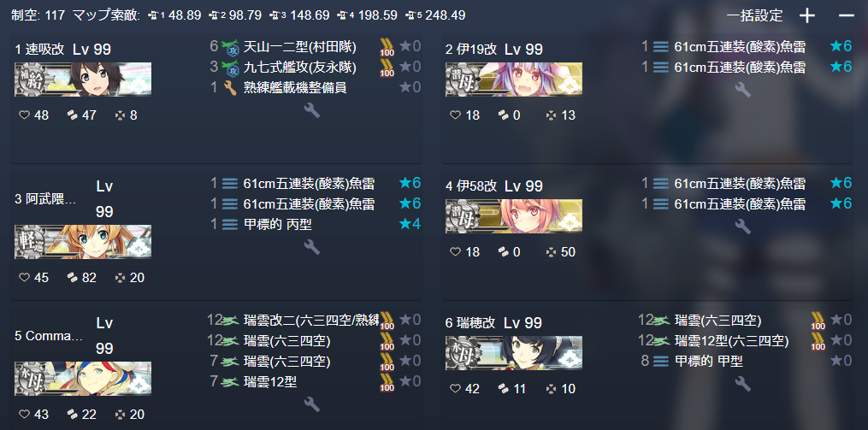Click orange wrench icon beside 熟練艦載機整備員
868x430 pixels.
[230, 87]
